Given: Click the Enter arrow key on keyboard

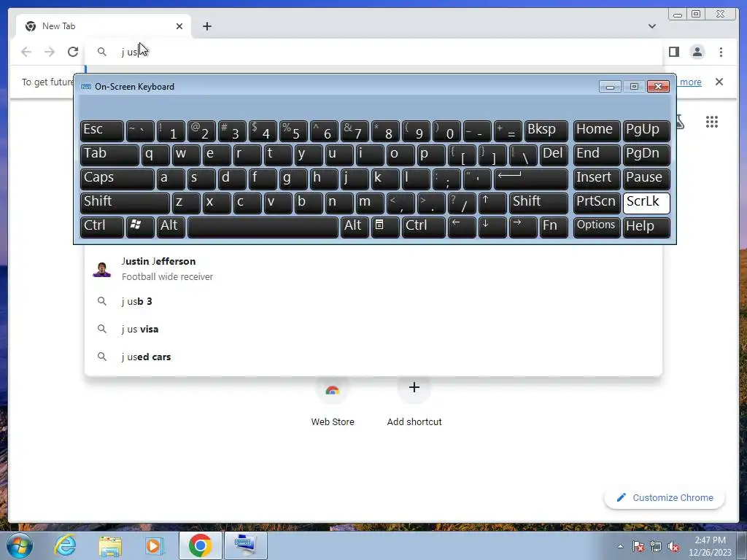Looking at the screenshot, I should (531, 179).
